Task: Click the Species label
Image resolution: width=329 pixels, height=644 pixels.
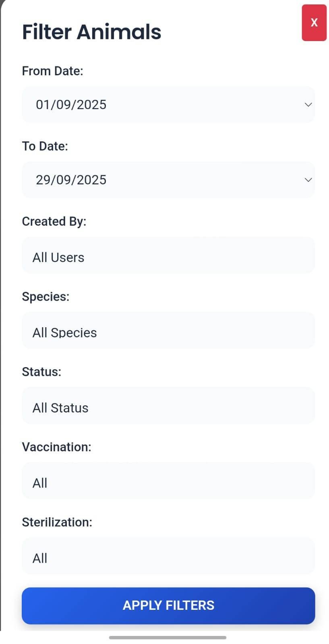Action: coord(46,296)
